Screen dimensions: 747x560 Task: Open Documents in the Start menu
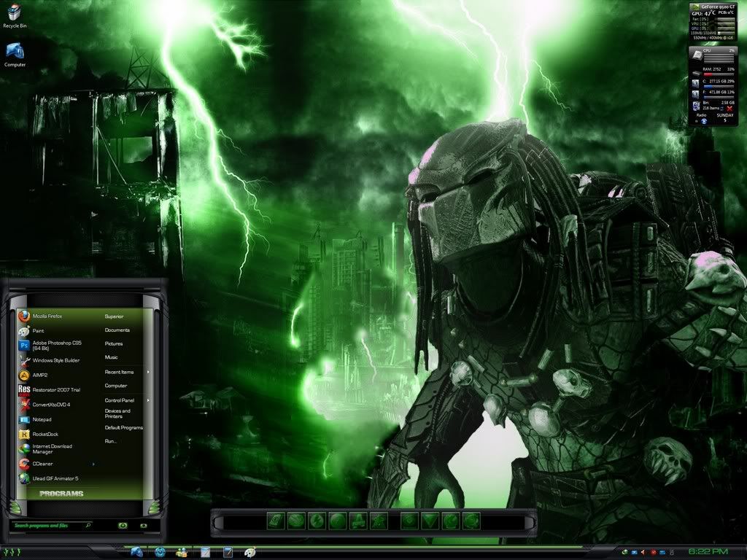coord(117,330)
